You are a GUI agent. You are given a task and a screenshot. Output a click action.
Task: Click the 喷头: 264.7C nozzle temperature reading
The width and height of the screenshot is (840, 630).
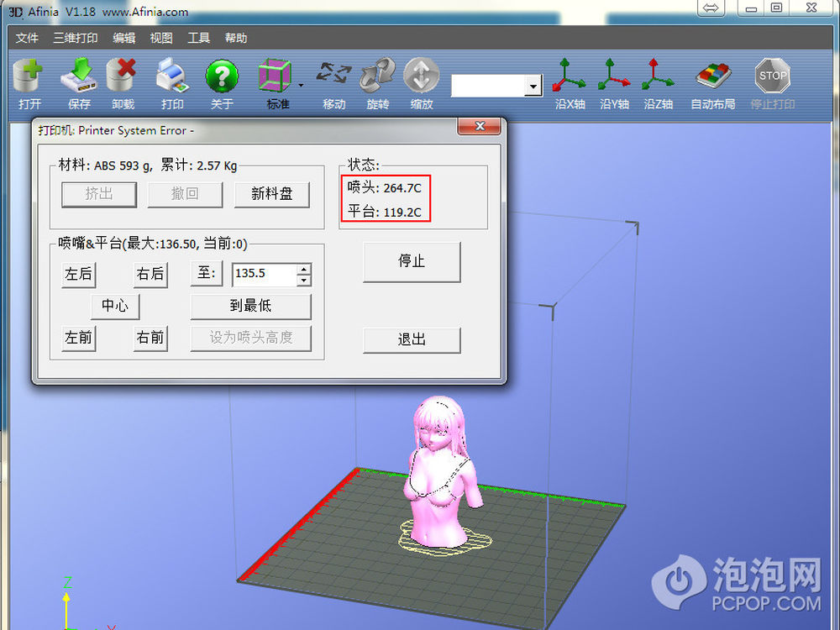[384, 188]
